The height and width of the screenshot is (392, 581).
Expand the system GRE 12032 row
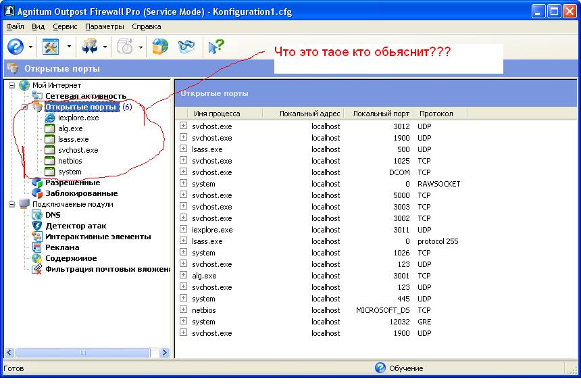183,321
